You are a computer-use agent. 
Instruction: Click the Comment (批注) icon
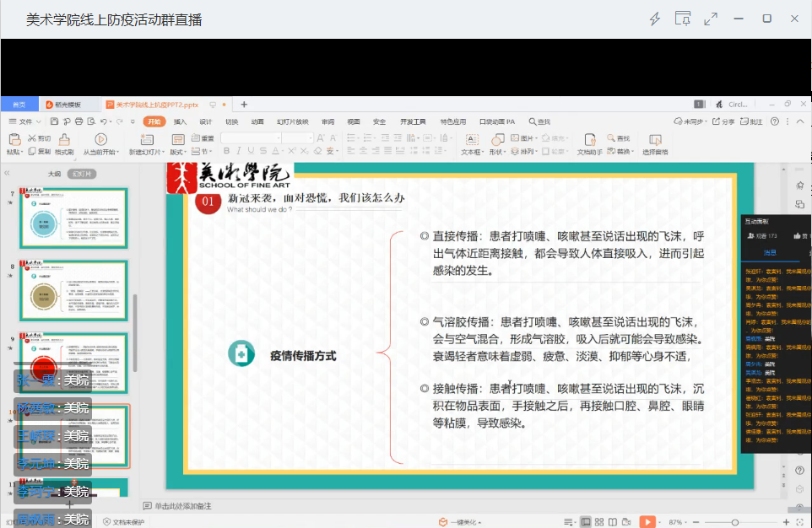[x=744, y=121]
